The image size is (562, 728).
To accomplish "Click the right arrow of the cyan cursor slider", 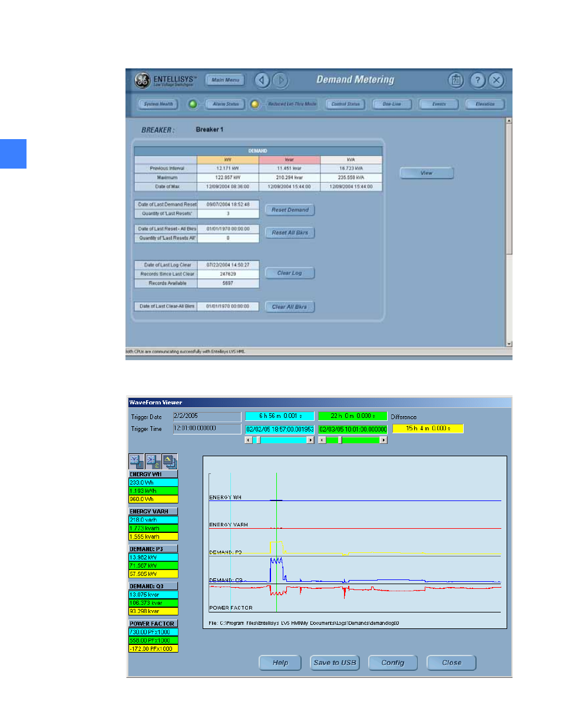I will click(x=310, y=440).
